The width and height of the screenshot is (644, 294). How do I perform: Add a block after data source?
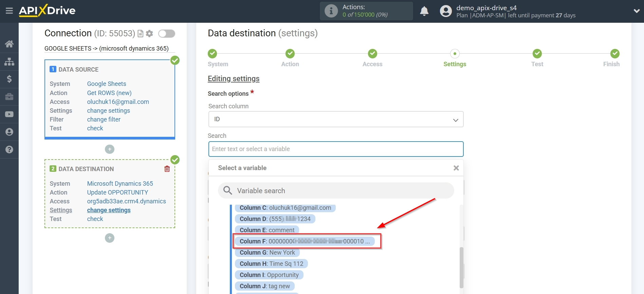click(110, 149)
